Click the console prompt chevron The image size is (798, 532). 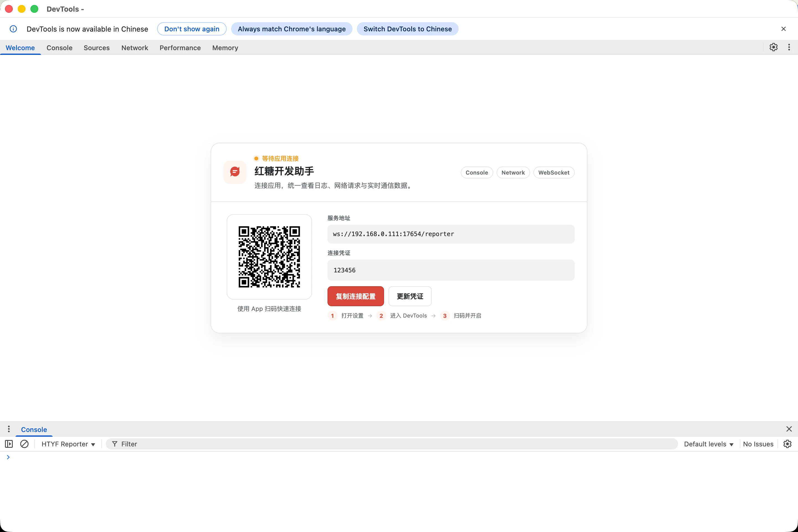click(x=8, y=457)
